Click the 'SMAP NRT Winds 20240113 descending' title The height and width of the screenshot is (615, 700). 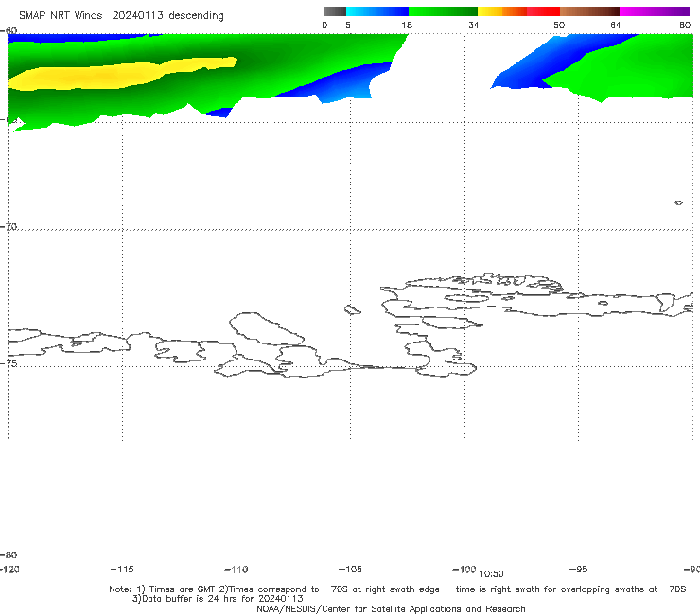tap(121, 15)
